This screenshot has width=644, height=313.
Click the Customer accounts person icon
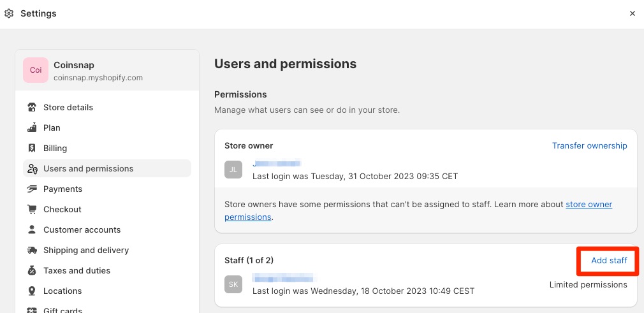[32, 229]
